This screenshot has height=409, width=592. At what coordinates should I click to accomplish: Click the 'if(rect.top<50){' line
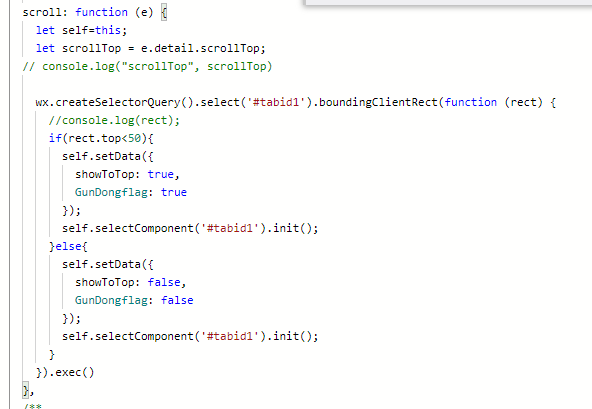pyautogui.click(x=101, y=138)
